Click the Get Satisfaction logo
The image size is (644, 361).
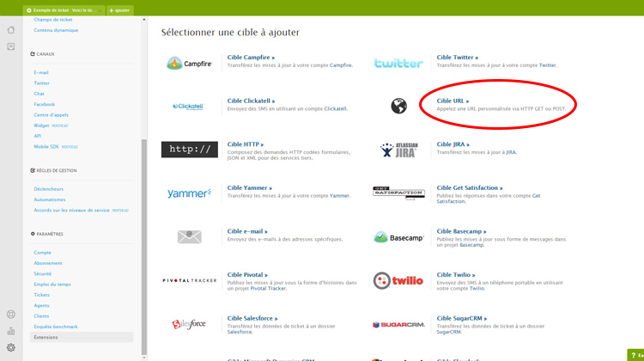point(398,193)
